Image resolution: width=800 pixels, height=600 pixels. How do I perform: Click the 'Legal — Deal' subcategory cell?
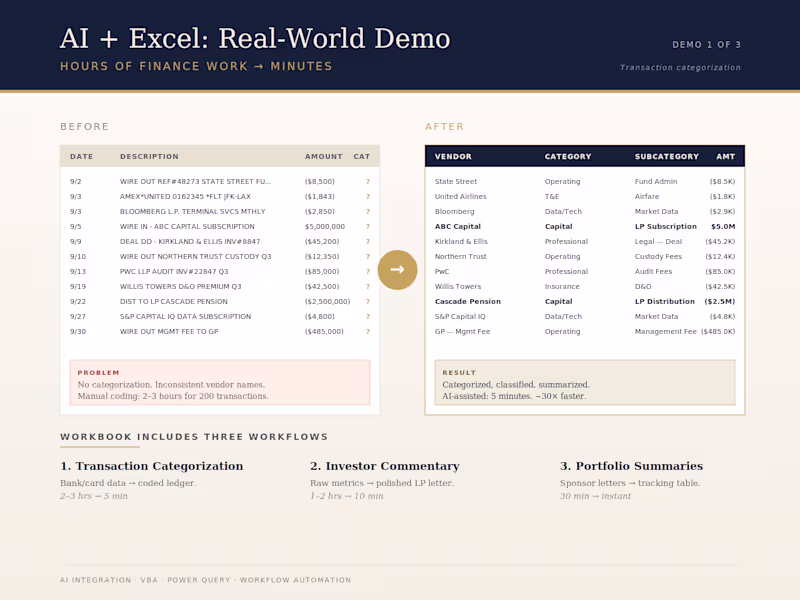(x=658, y=241)
